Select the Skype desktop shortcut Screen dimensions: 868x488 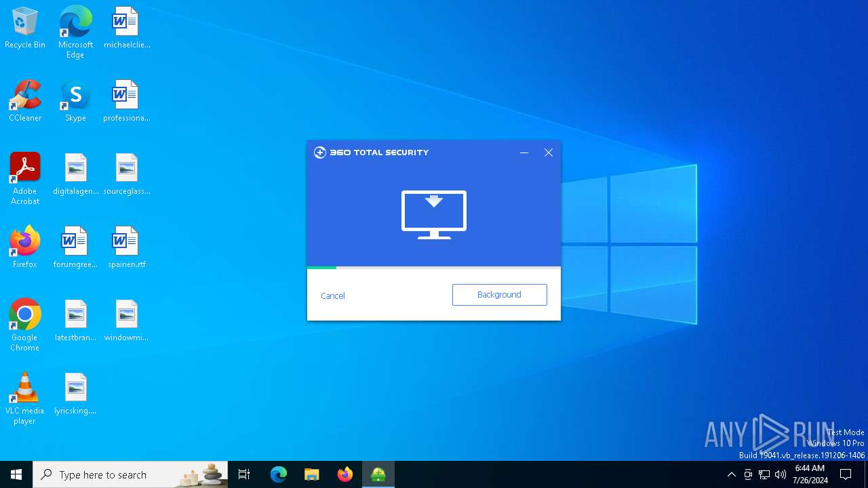coord(75,101)
